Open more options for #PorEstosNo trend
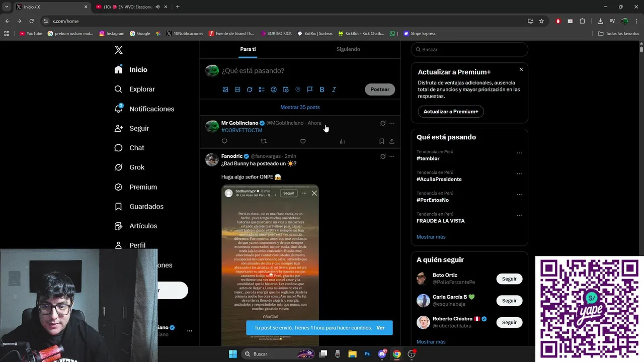This screenshot has width=644, height=362. [519, 195]
